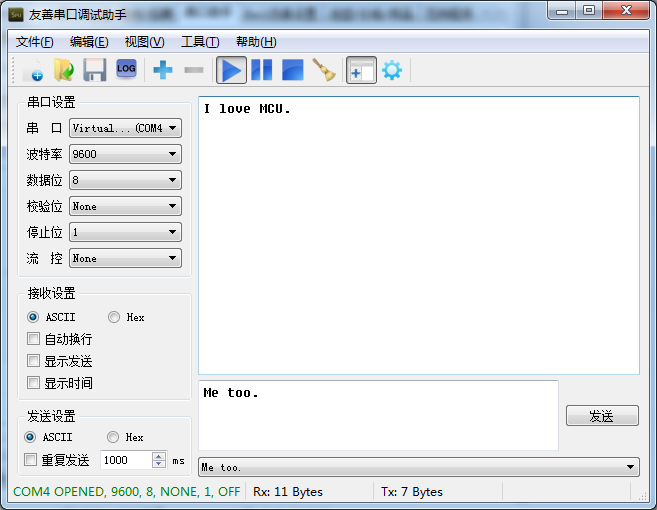This screenshot has width=657, height=510.
Task: Click the resize grip at the status bar corner
Action: (642, 496)
